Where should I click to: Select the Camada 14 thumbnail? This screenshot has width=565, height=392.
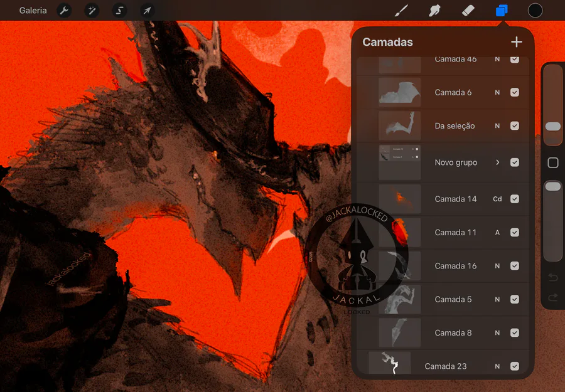tap(400, 199)
